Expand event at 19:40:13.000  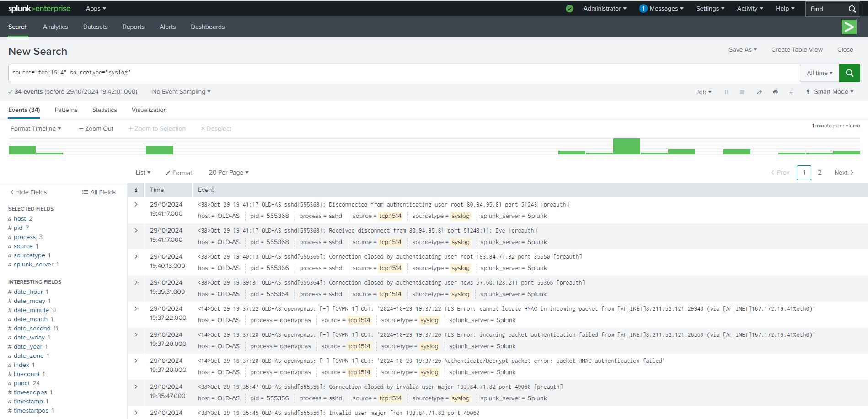(x=136, y=257)
